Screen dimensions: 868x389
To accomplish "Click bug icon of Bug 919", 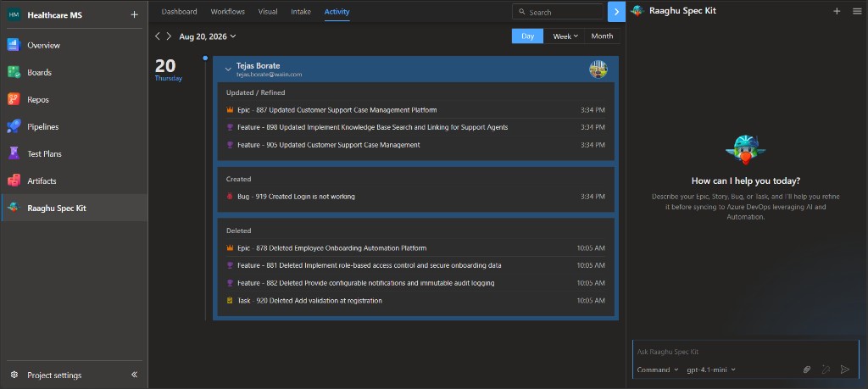I will [231, 197].
